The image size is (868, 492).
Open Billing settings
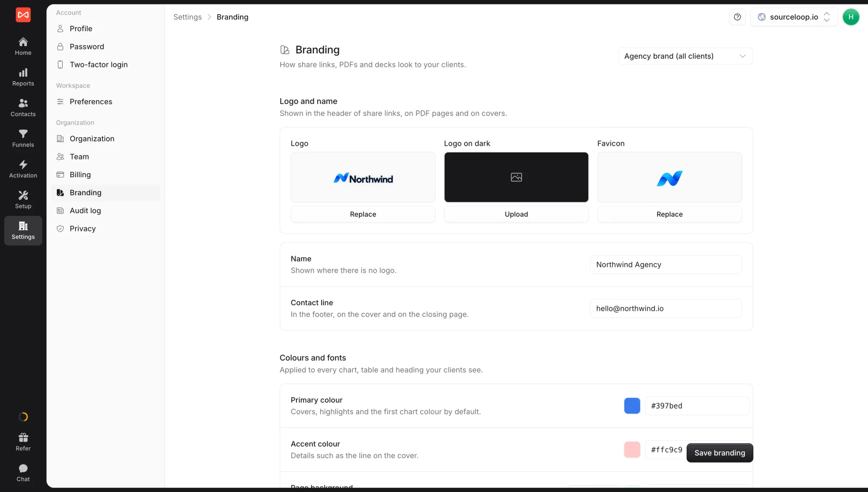coord(105,175)
